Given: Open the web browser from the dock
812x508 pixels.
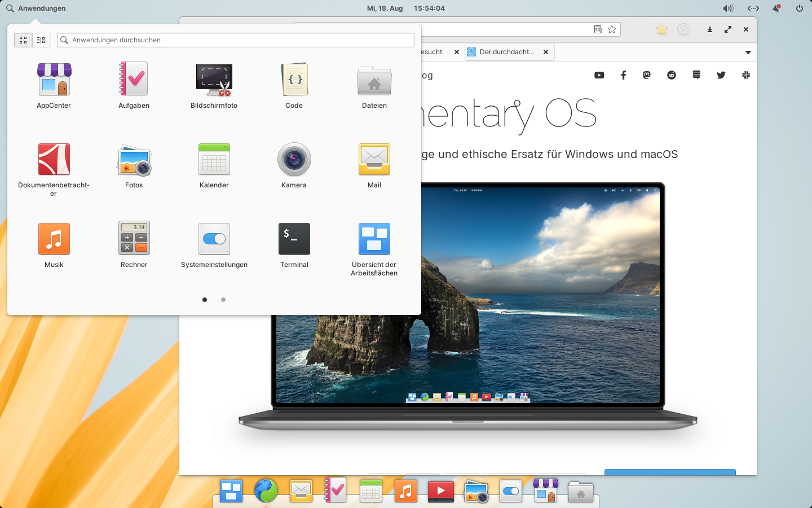Looking at the screenshot, I should (266, 491).
